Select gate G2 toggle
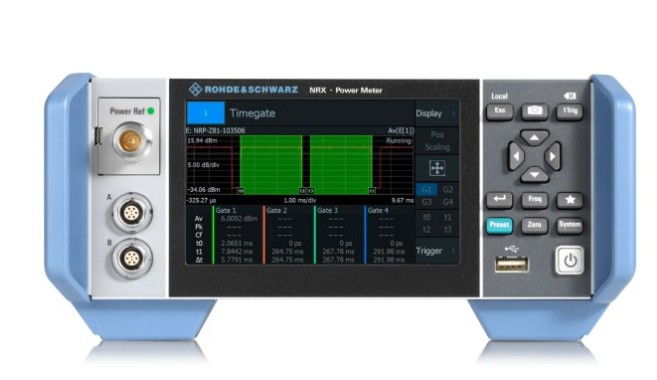657x380 pixels. (448, 189)
